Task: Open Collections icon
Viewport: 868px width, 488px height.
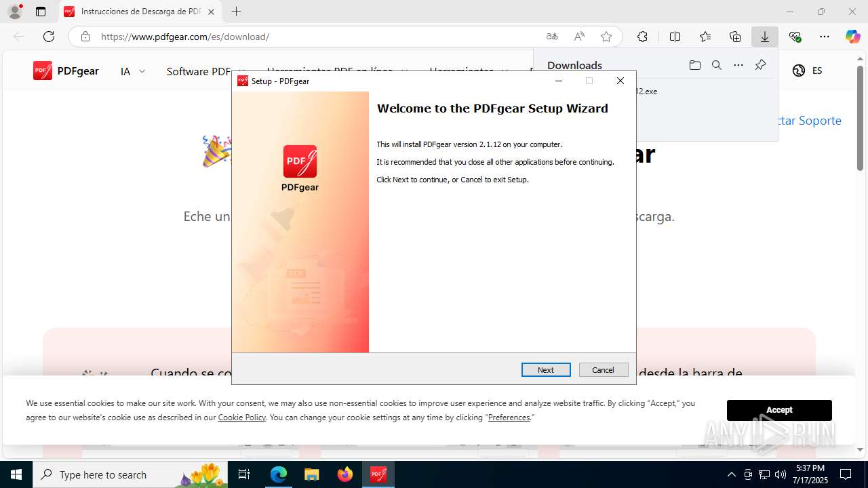Action: click(x=735, y=37)
